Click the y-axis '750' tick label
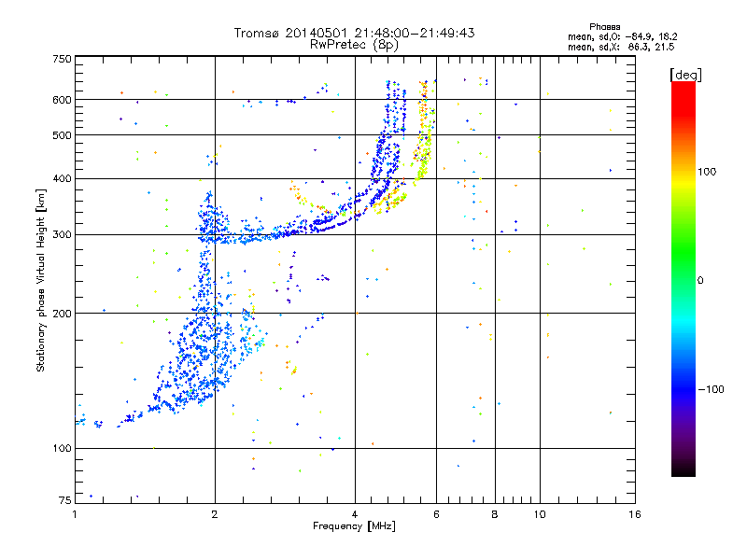This screenshot has height=560, width=747. [62, 59]
